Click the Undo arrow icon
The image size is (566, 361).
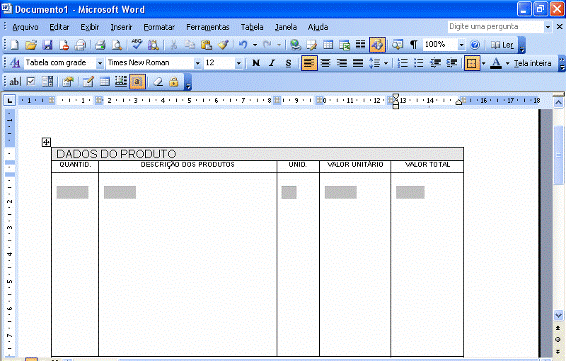[243, 45]
